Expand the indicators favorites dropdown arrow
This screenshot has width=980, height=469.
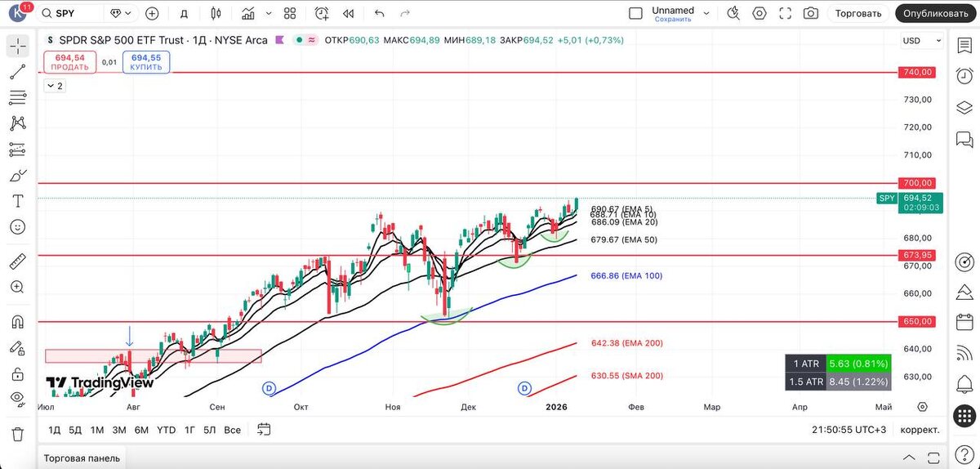click(x=269, y=14)
